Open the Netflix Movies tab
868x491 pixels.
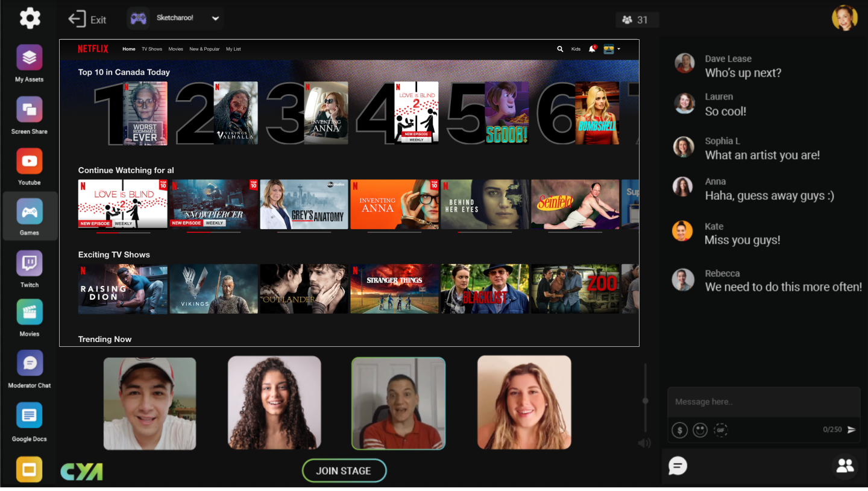point(176,49)
